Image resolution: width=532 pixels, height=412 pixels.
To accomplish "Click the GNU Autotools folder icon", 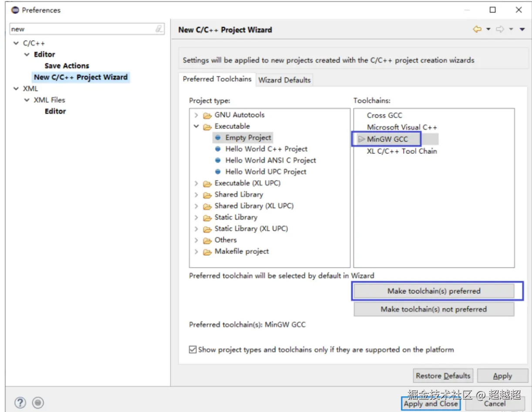I will pos(207,115).
